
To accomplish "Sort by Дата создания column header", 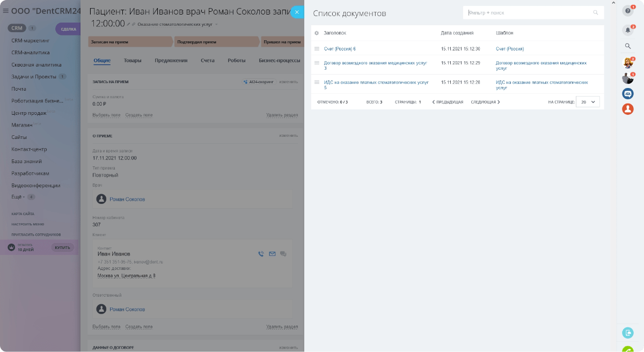I will tap(457, 33).
